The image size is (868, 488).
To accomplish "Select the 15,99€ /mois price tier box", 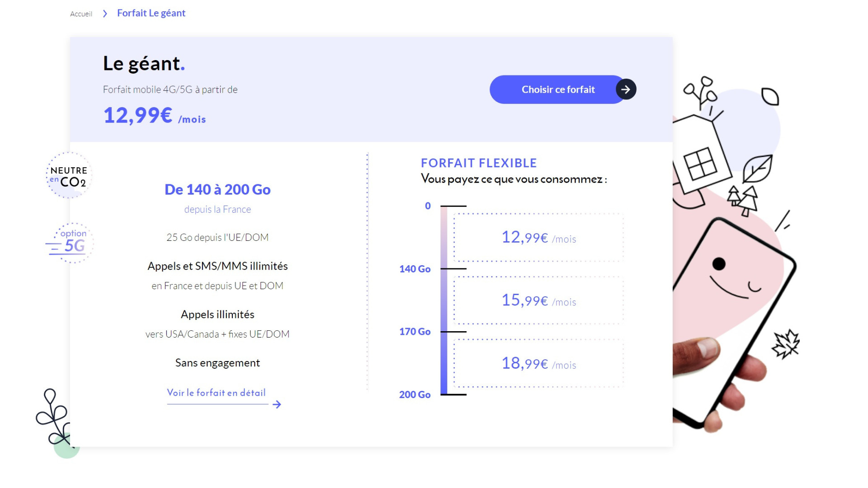I will (x=538, y=300).
